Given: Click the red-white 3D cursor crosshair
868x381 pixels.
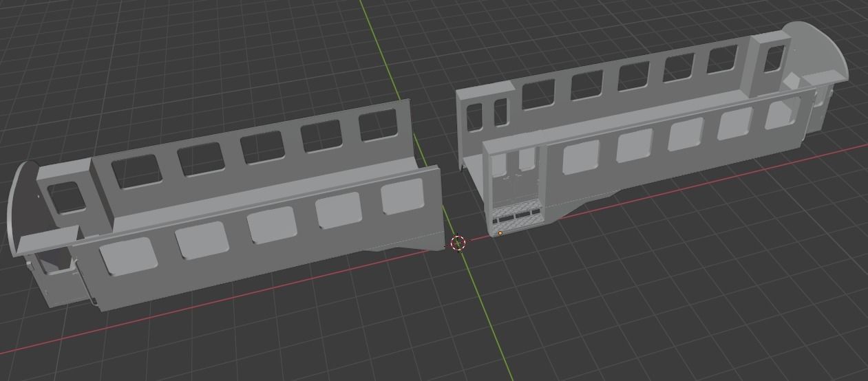Looking at the screenshot, I should coord(458,243).
